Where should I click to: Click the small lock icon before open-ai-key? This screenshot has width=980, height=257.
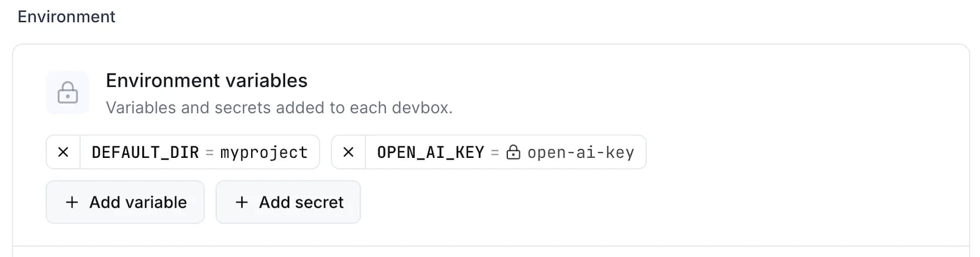(x=513, y=152)
